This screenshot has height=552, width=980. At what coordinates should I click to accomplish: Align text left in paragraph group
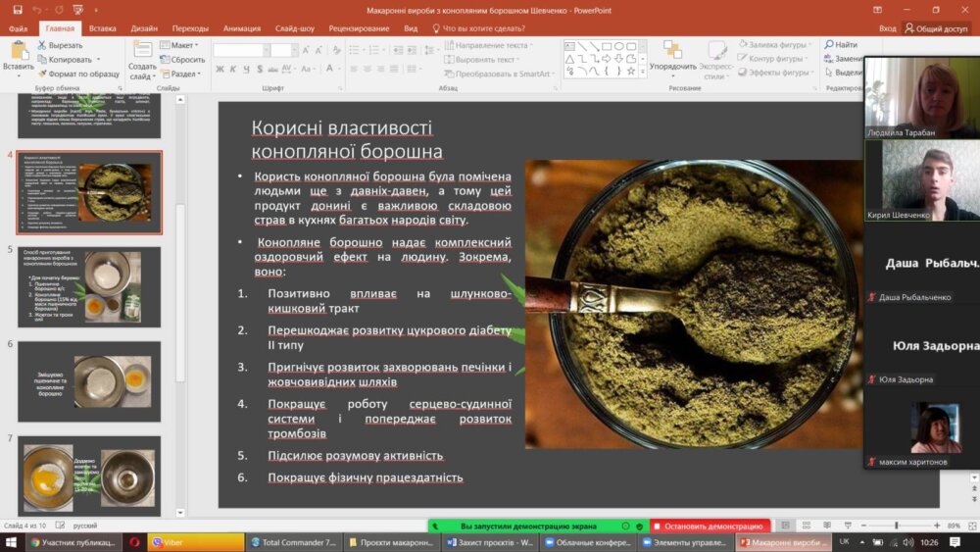pos(354,69)
